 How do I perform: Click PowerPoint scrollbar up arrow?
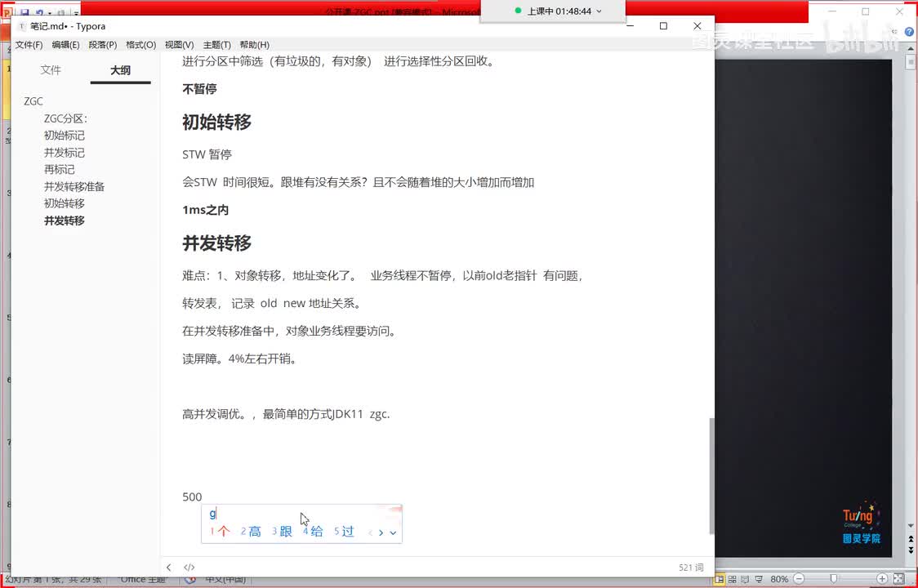click(x=911, y=50)
